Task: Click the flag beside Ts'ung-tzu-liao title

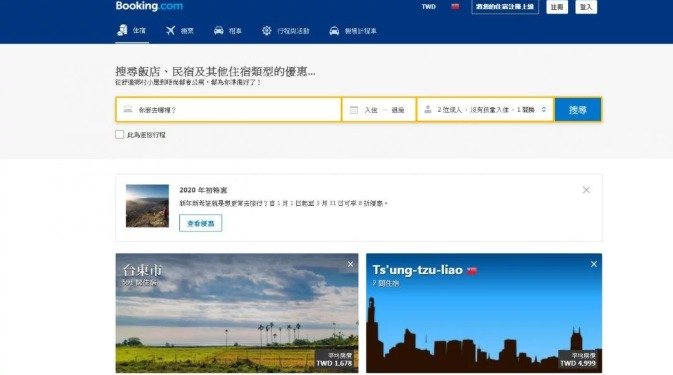Action: [x=472, y=271]
